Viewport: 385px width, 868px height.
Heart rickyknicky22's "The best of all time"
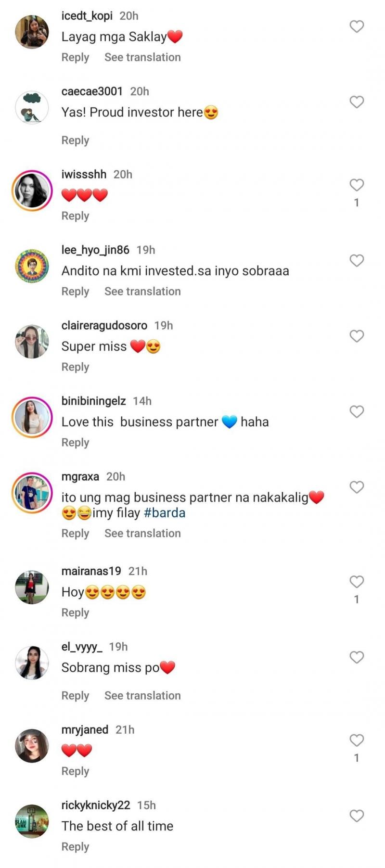(x=357, y=816)
